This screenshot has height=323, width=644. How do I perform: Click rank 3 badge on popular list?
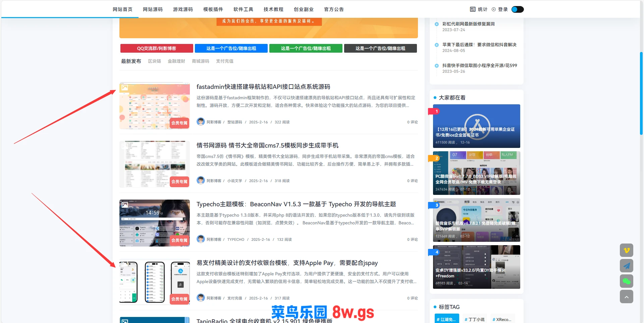[434, 205]
